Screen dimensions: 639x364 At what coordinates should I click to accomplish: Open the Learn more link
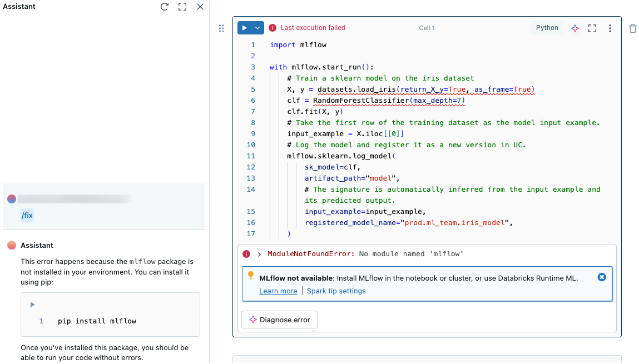(x=278, y=291)
